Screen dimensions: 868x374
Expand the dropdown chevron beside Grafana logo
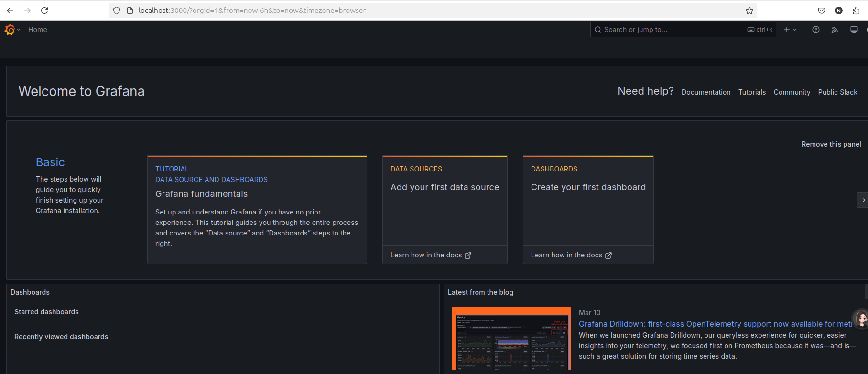pyautogui.click(x=19, y=30)
